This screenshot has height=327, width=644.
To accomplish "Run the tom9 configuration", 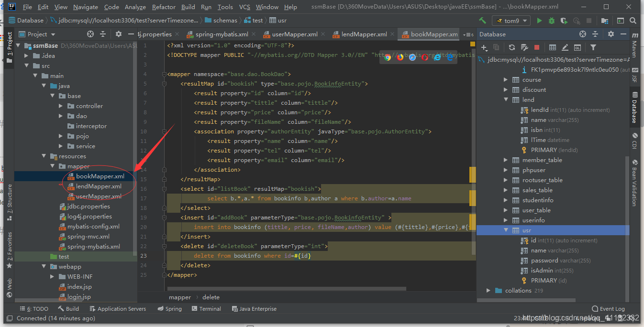I will (x=540, y=21).
